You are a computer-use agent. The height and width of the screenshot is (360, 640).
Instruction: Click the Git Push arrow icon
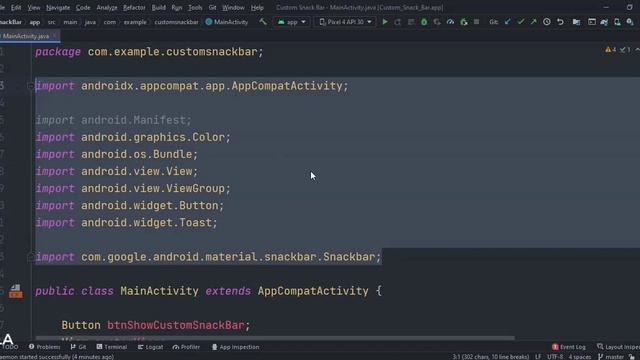point(533,22)
